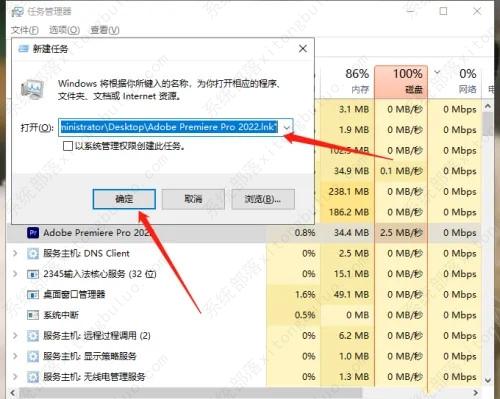Open the 打开 path combo box dropdown arrow
This screenshot has height=399, width=500.
coord(287,127)
